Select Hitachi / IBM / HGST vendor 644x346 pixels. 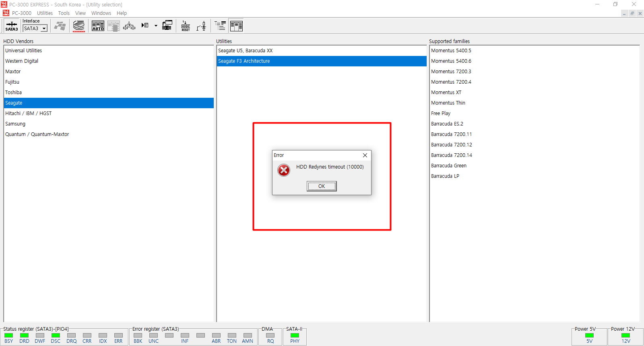tap(109, 113)
